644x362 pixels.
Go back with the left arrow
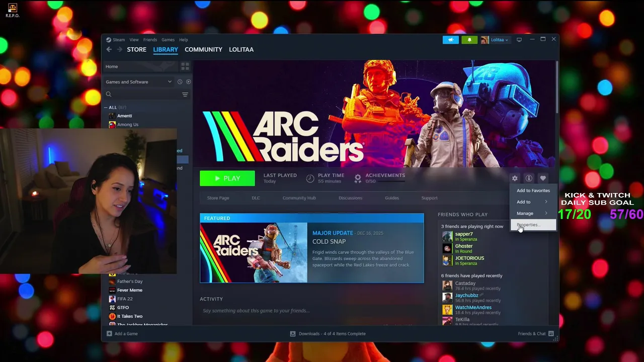(x=109, y=49)
